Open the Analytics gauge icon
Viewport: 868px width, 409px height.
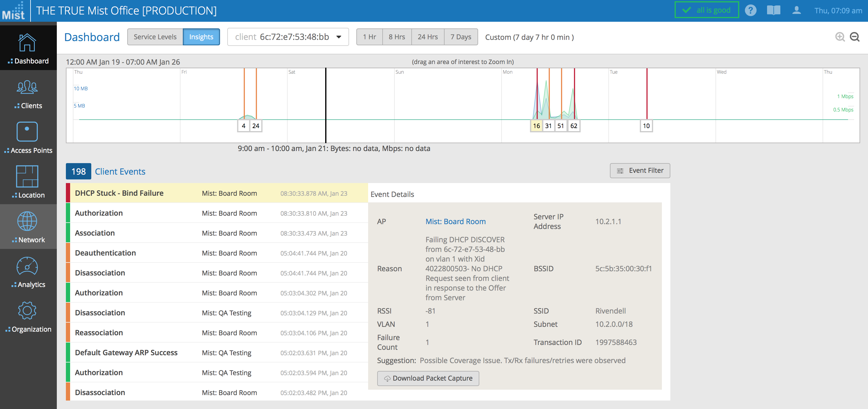click(x=27, y=266)
